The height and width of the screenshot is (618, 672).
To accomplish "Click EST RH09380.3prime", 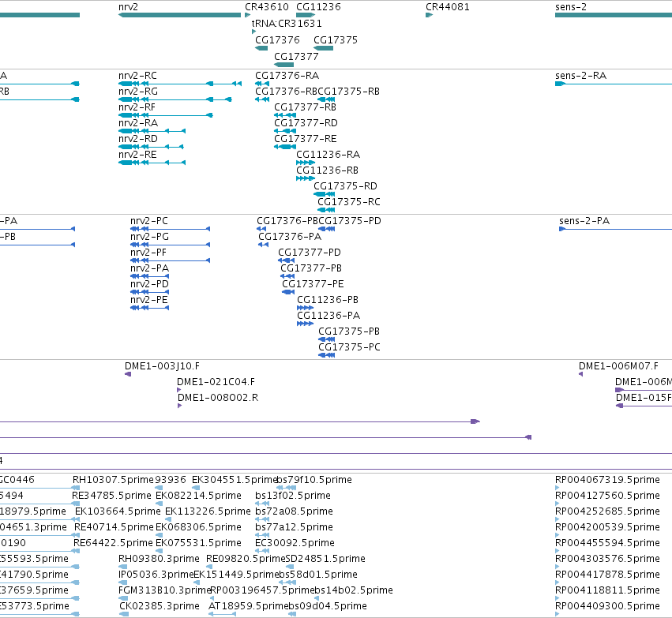I will pyautogui.click(x=159, y=560).
